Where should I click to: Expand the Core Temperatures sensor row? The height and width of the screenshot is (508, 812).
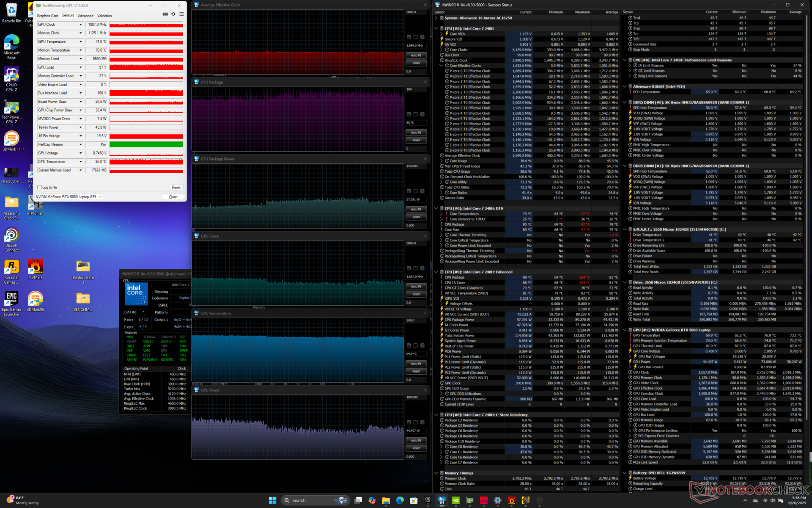[442, 214]
